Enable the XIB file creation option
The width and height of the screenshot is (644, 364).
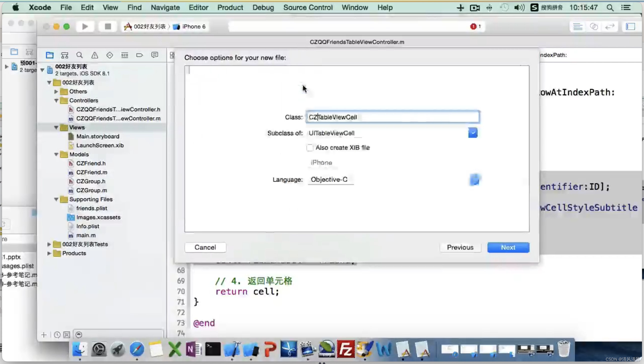(x=309, y=147)
